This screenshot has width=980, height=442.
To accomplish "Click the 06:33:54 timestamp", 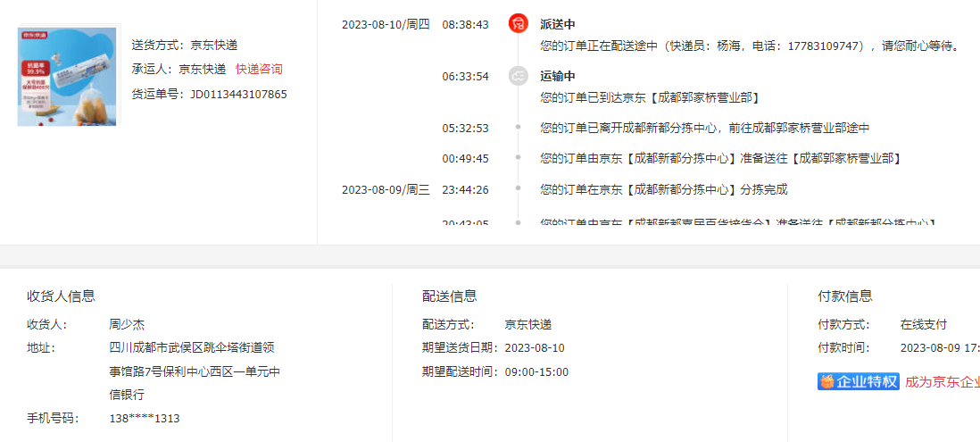I will tap(465, 77).
